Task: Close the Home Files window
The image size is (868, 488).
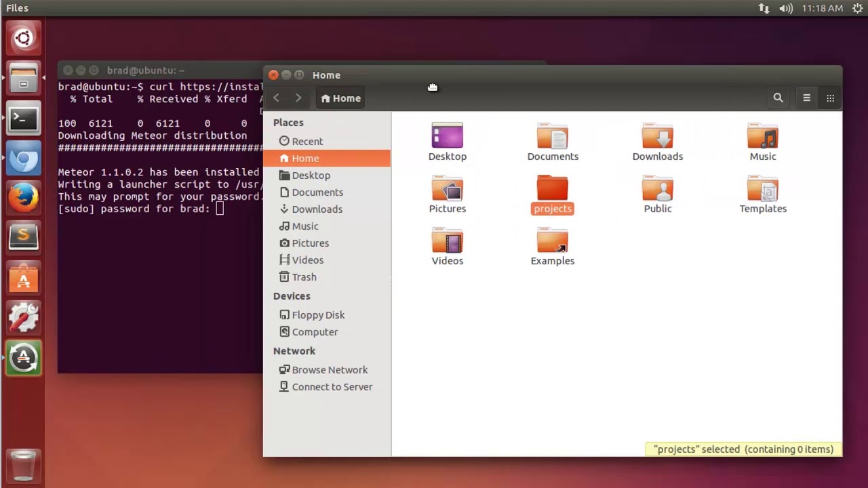Action: tap(273, 75)
